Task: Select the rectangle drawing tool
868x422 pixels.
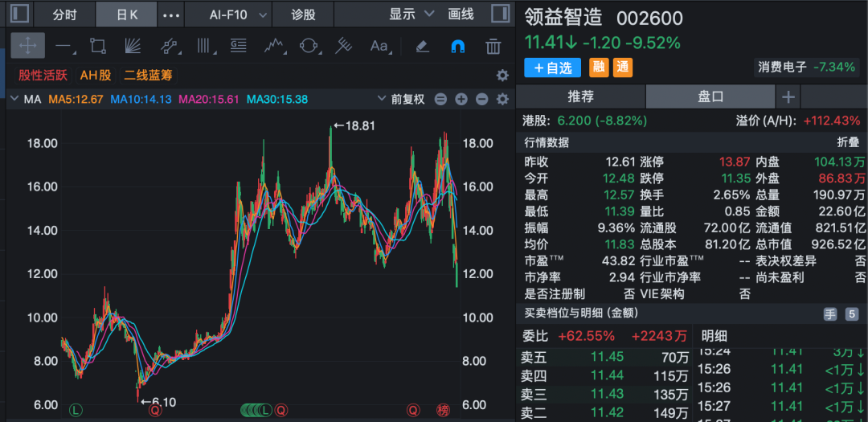Action: coord(98,46)
